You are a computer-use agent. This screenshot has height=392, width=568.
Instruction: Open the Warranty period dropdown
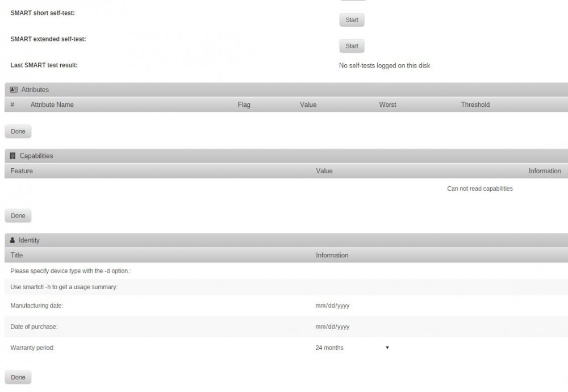pyautogui.click(x=352, y=348)
